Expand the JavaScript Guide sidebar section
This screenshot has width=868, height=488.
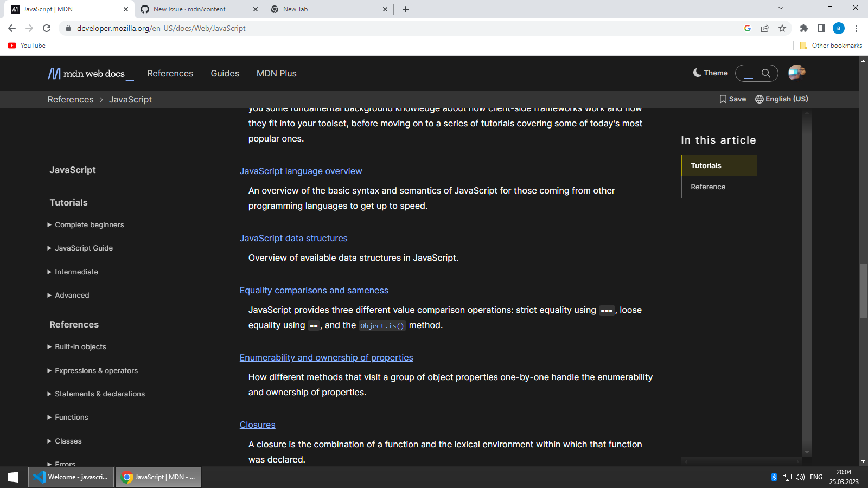84,248
